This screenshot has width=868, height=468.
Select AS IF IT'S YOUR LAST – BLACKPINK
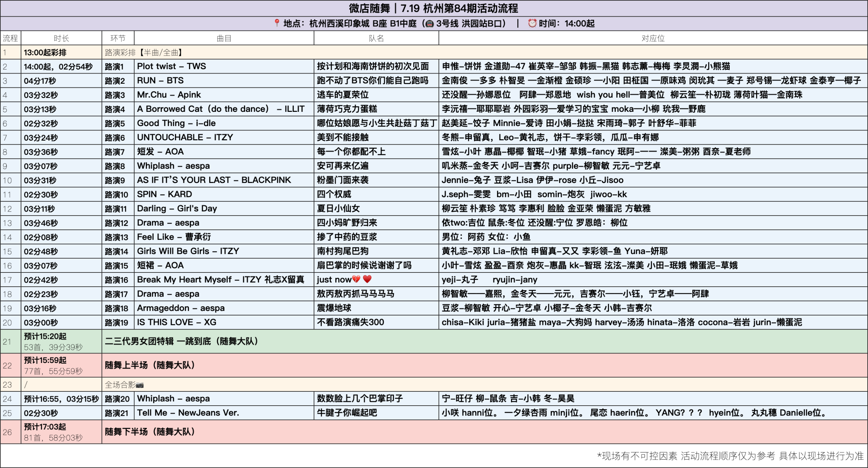pyautogui.click(x=224, y=180)
